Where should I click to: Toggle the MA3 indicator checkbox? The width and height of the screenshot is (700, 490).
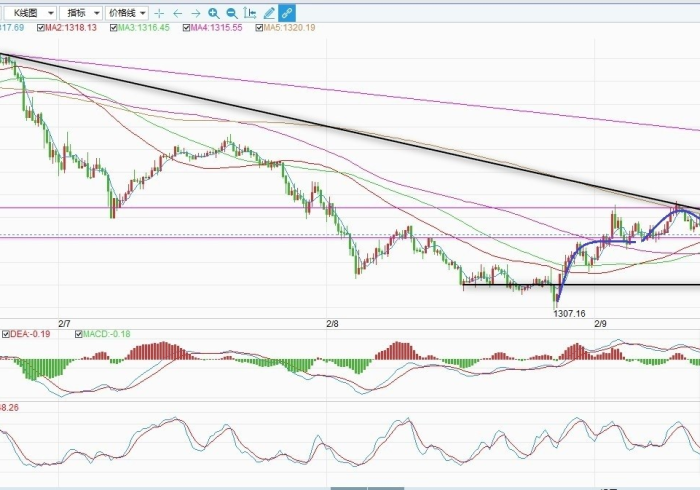tap(110, 28)
